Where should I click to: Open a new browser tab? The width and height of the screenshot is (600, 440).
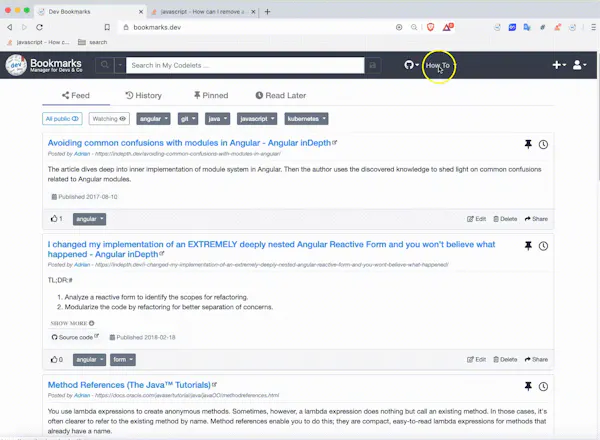(267, 12)
